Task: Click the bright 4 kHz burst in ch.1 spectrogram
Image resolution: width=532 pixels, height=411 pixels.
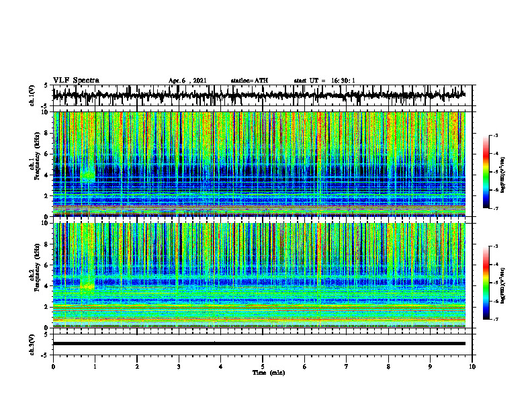Action: 88,175
